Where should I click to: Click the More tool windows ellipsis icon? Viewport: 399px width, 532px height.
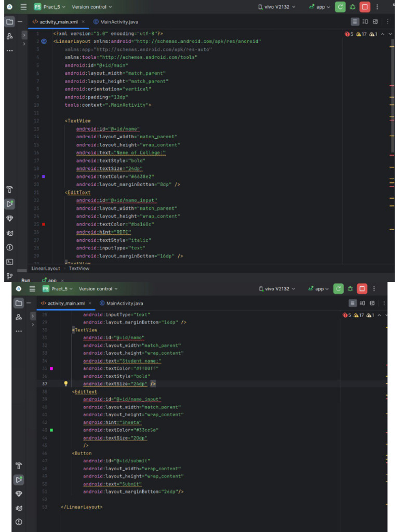(9, 50)
